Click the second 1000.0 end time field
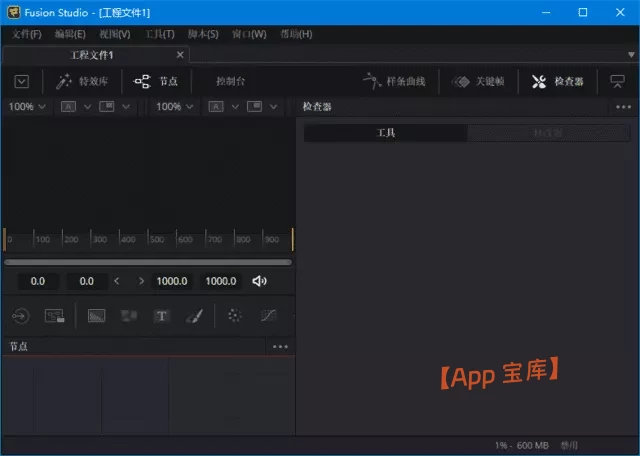The image size is (640, 456). pos(221,281)
